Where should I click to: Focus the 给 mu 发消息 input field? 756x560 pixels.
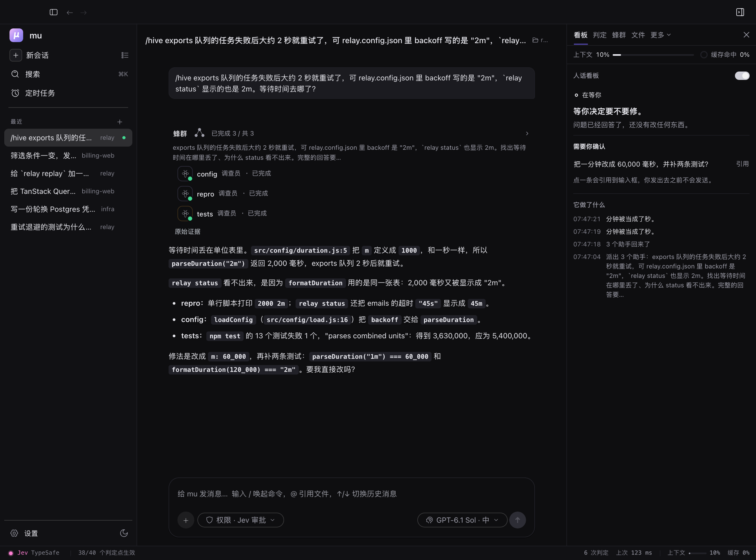click(x=351, y=494)
